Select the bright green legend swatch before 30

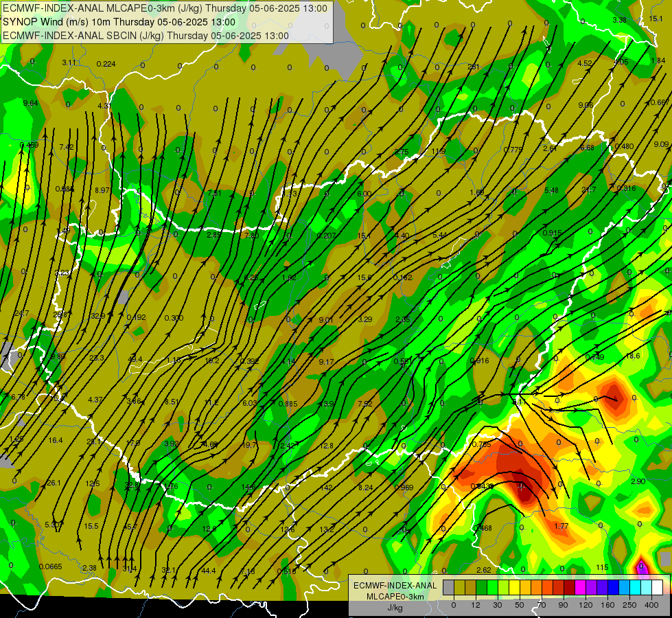tap(493, 587)
